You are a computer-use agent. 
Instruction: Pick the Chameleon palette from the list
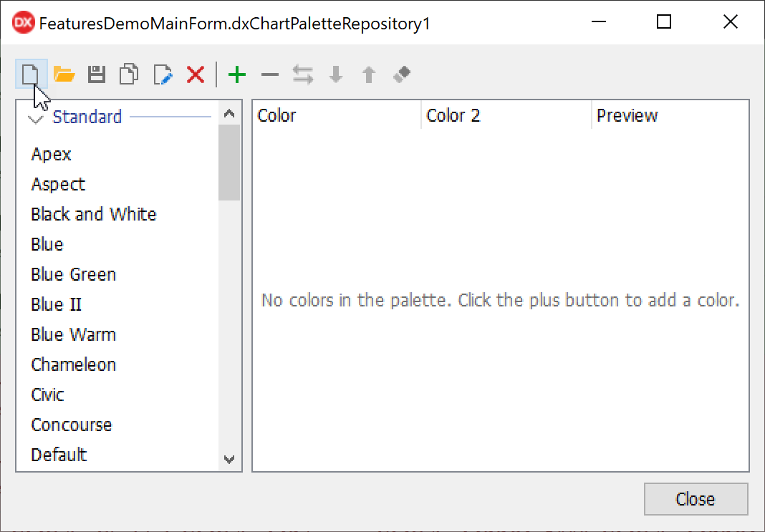click(x=74, y=364)
